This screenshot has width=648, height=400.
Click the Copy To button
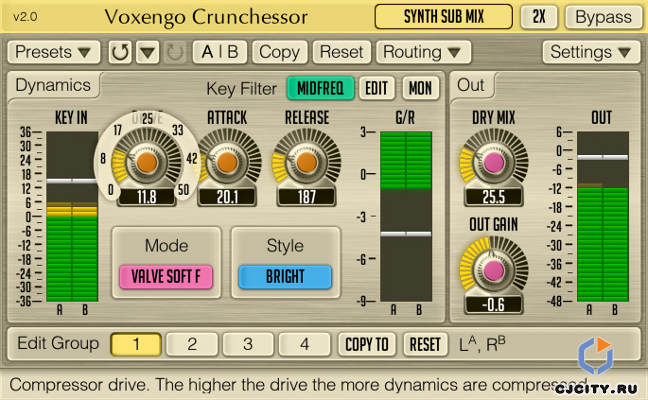coord(366,344)
